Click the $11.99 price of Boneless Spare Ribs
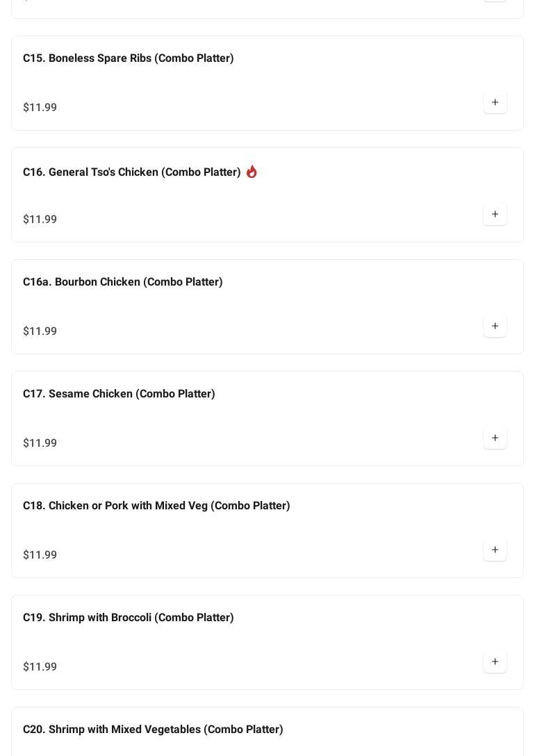 pyautogui.click(x=40, y=108)
